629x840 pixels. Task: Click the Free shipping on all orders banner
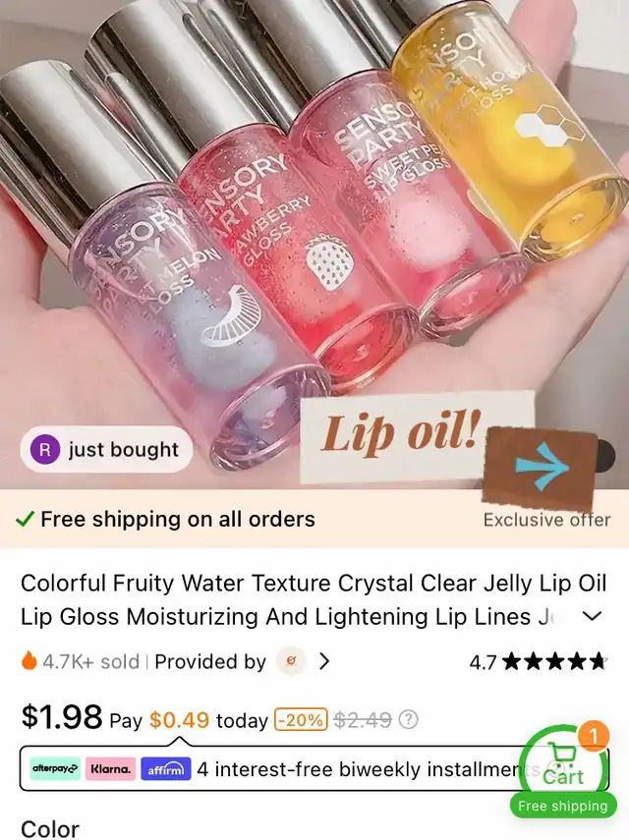click(166, 519)
